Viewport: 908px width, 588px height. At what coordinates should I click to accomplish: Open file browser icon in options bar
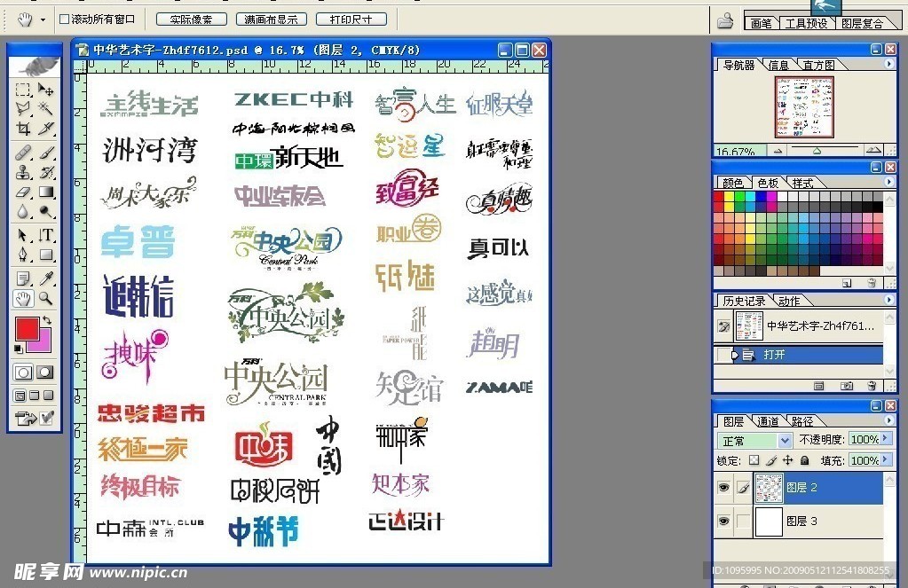point(725,20)
